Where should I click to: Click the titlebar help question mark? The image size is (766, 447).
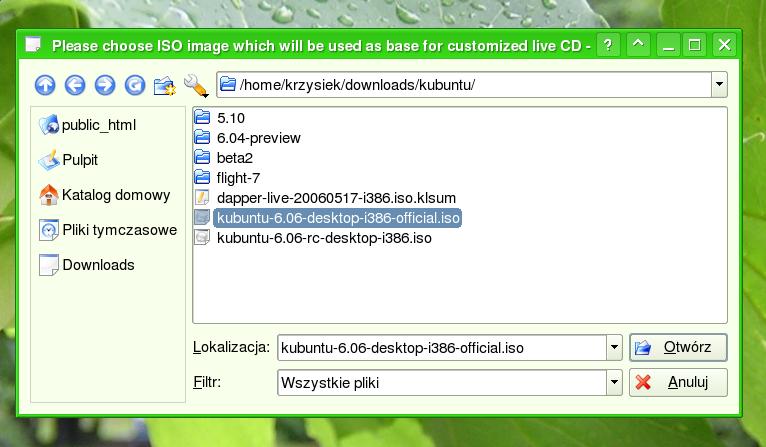pos(609,45)
